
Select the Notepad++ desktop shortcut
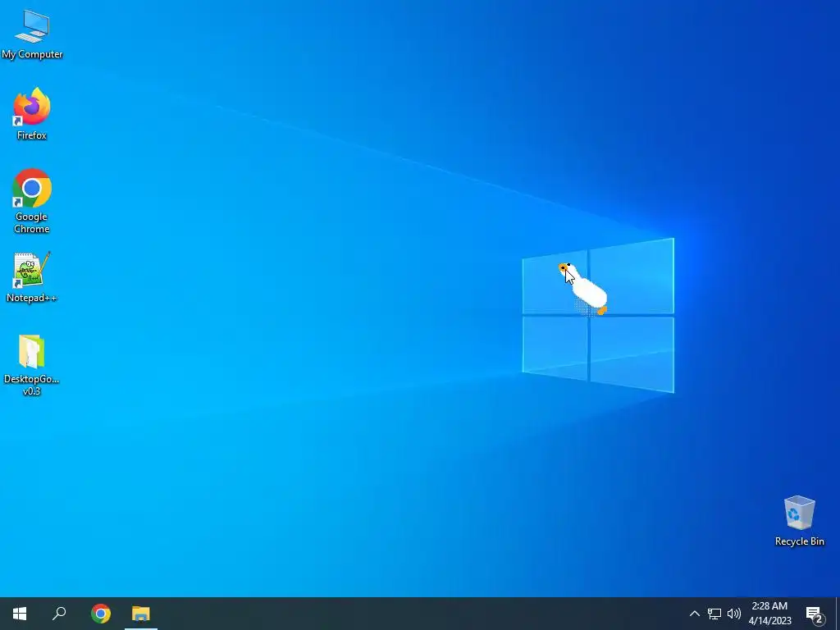point(32,277)
